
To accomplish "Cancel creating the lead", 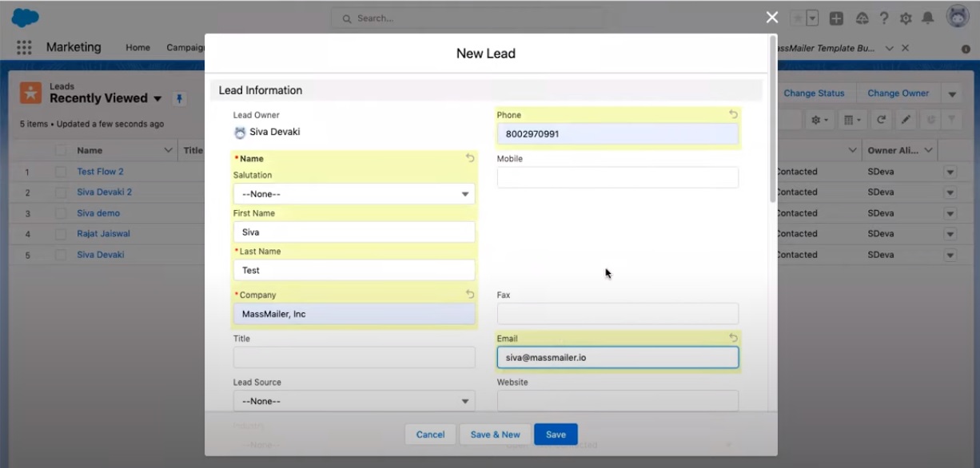I will (430, 434).
